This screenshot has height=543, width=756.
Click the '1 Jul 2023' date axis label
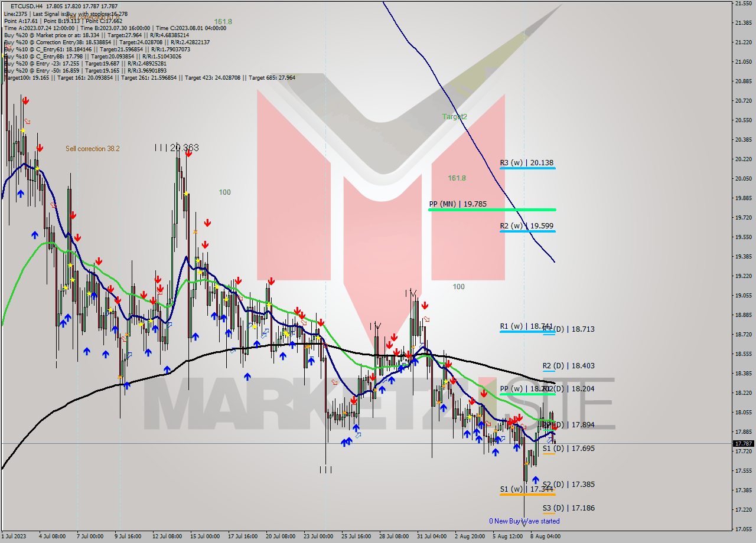point(15,537)
